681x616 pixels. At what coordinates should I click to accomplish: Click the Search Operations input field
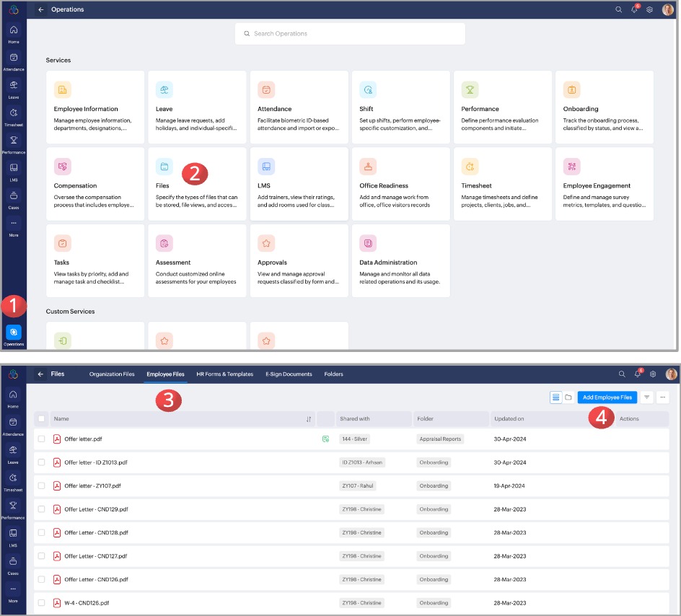tap(350, 34)
